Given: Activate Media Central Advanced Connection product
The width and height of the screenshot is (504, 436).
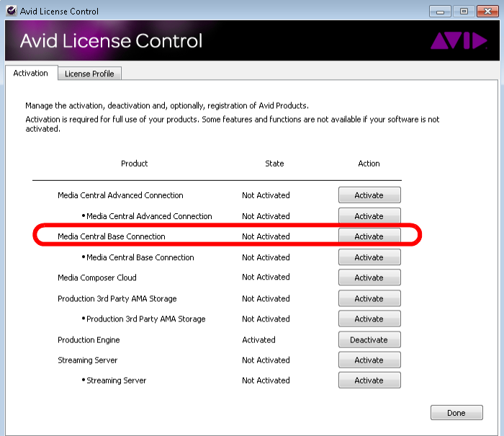Looking at the screenshot, I should [369, 195].
